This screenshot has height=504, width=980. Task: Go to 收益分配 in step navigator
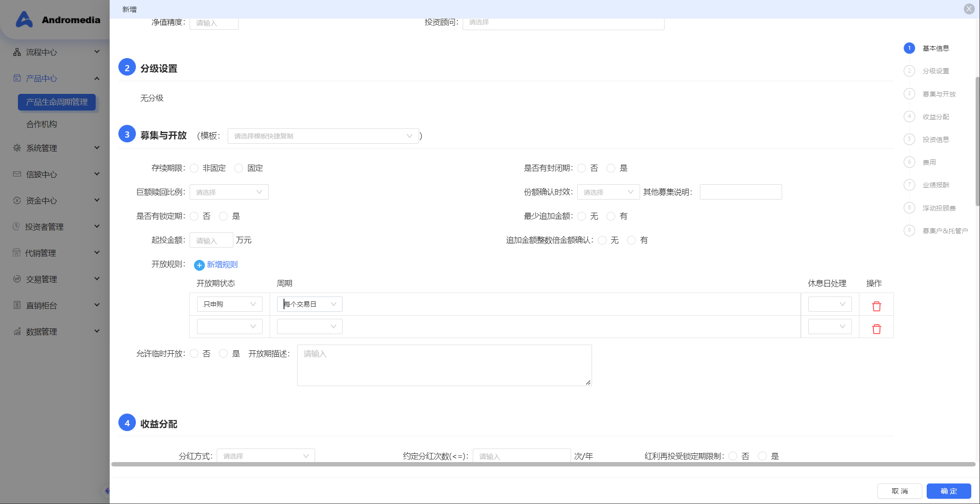point(935,117)
